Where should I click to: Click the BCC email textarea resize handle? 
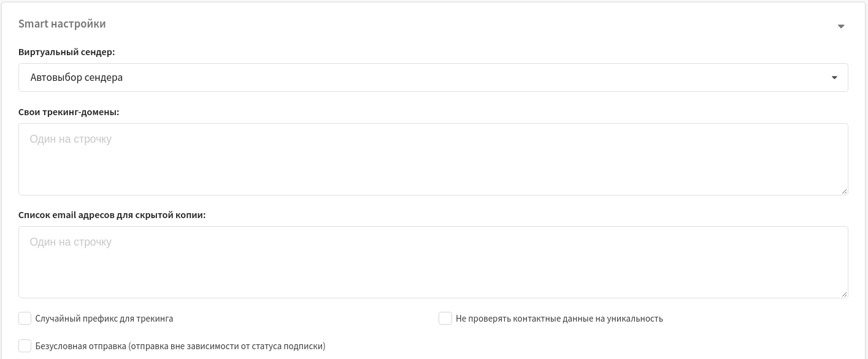tap(845, 295)
